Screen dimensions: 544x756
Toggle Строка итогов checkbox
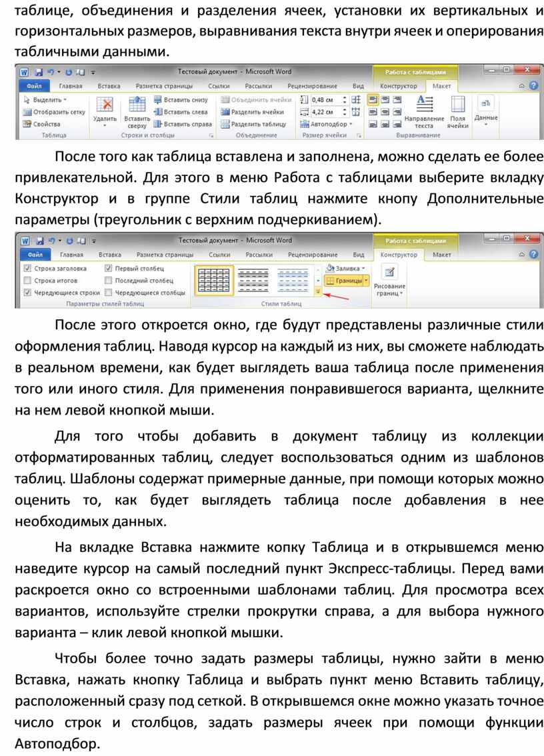pos(27,280)
